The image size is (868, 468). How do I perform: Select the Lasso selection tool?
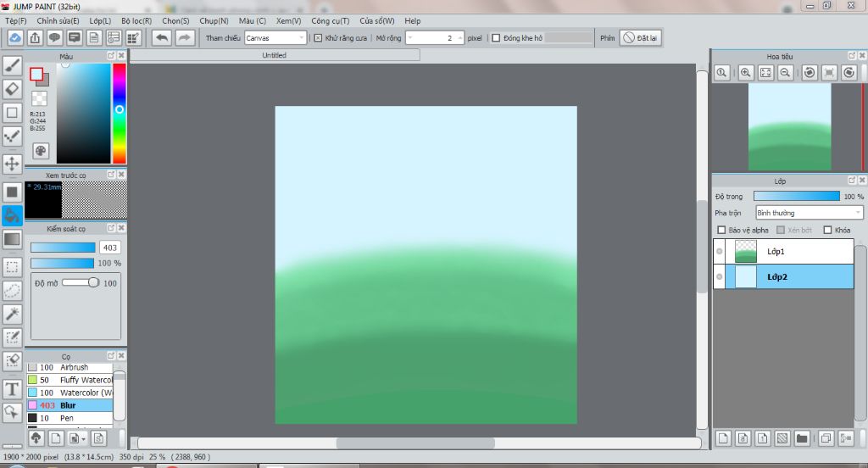(12, 290)
